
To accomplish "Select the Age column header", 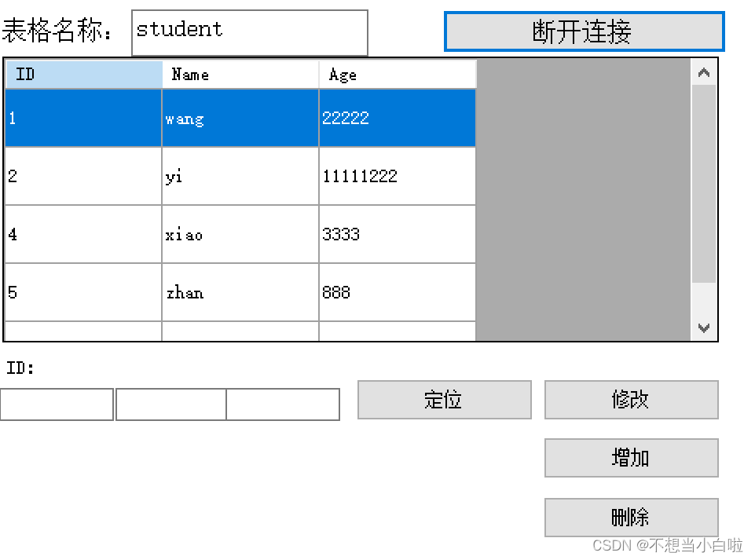I will tap(397, 75).
